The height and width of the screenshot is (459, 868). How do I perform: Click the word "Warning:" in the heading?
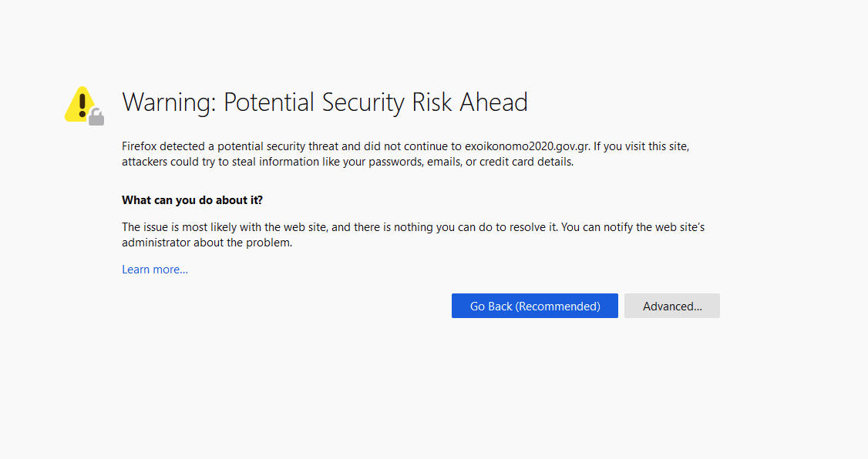(168, 102)
